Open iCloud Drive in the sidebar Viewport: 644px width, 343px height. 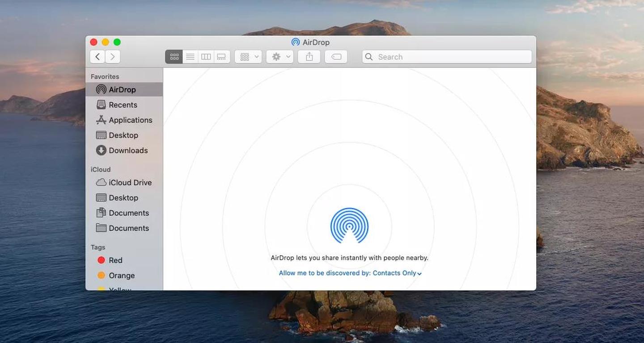tap(124, 182)
